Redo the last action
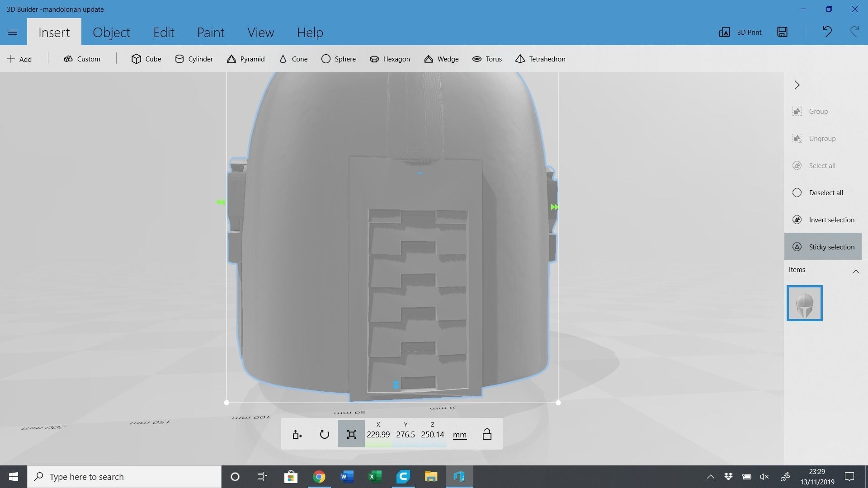This screenshot has height=488, width=868. (x=854, y=32)
